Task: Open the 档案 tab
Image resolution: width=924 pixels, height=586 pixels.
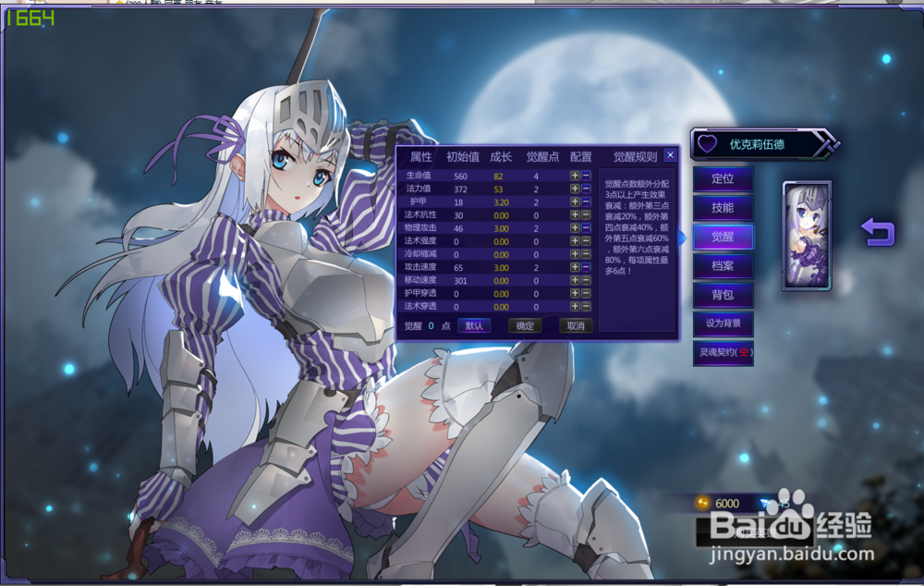Action: [723, 265]
